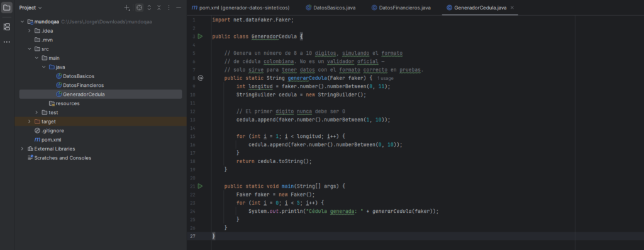Open the Project view dropdown

pyautogui.click(x=30, y=8)
